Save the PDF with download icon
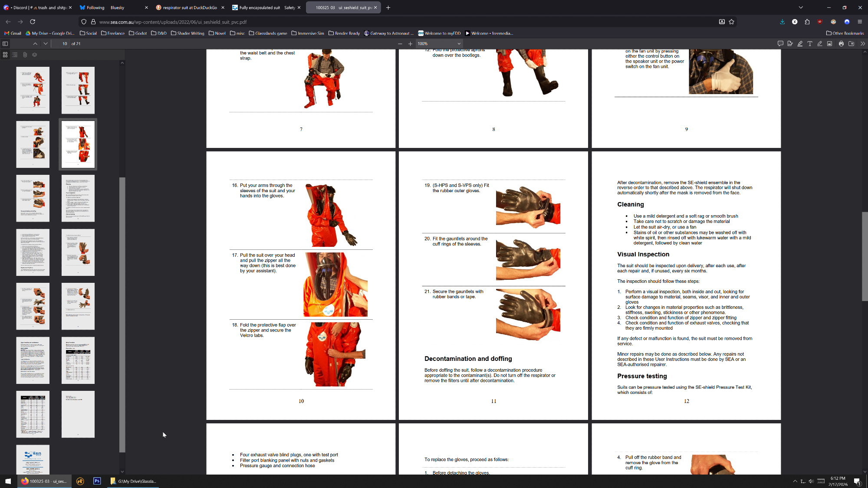Viewport: 868px width, 488px height. (852, 43)
